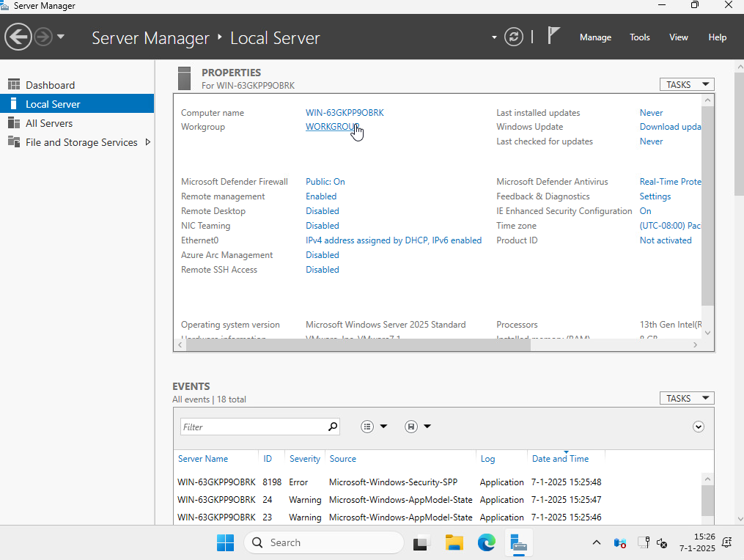Click the Dashboard icon in sidebar
The height and width of the screenshot is (560, 744).
click(x=14, y=84)
